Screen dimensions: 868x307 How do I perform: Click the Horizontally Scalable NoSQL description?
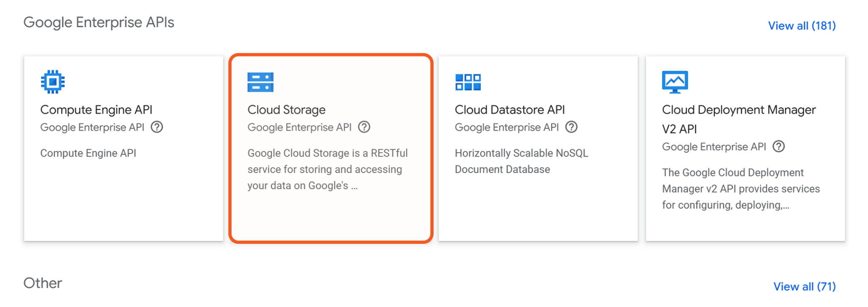[x=521, y=161]
